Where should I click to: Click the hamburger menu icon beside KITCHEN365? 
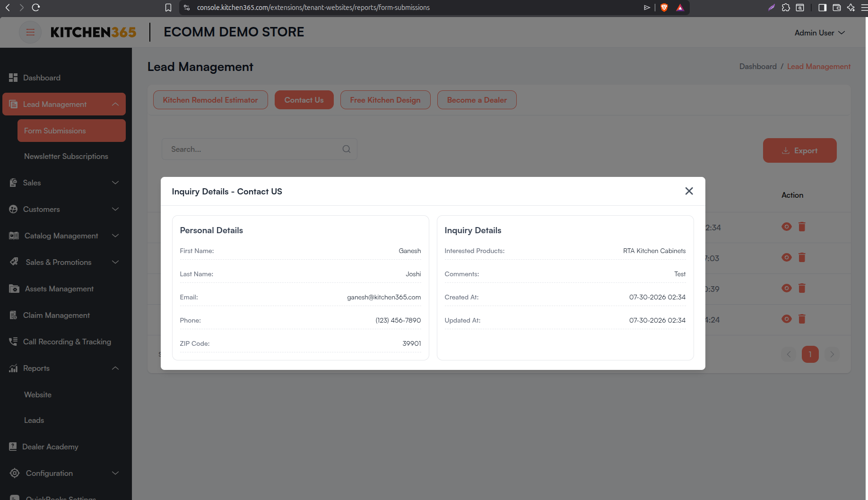pos(30,32)
